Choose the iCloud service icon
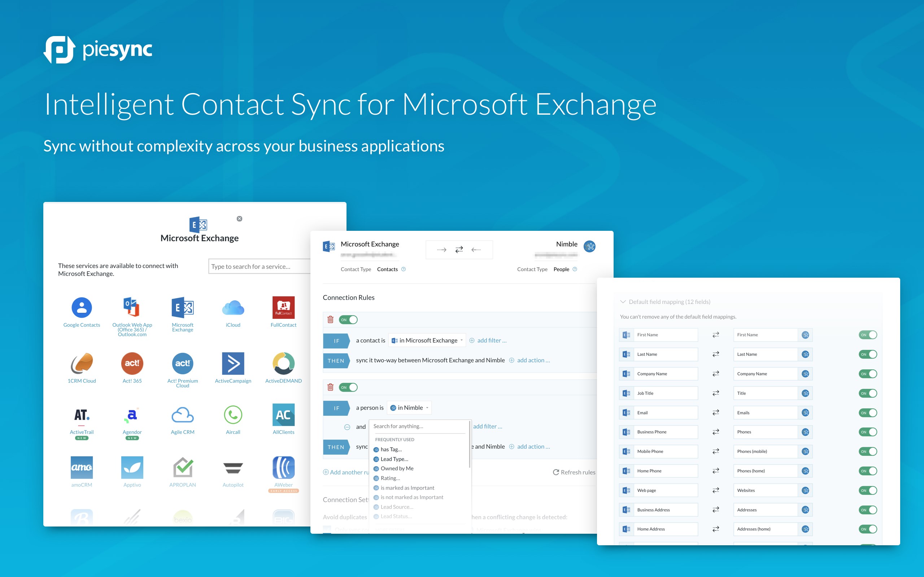 click(233, 308)
